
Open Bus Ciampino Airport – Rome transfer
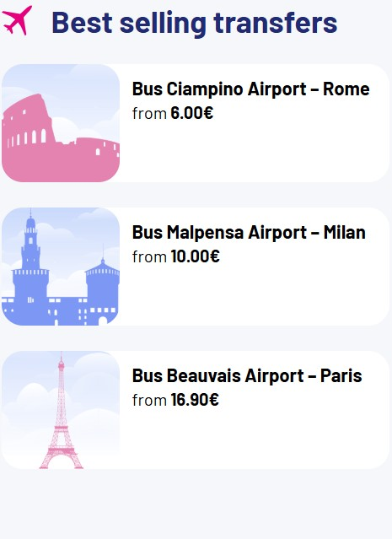pyautogui.click(x=251, y=89)
